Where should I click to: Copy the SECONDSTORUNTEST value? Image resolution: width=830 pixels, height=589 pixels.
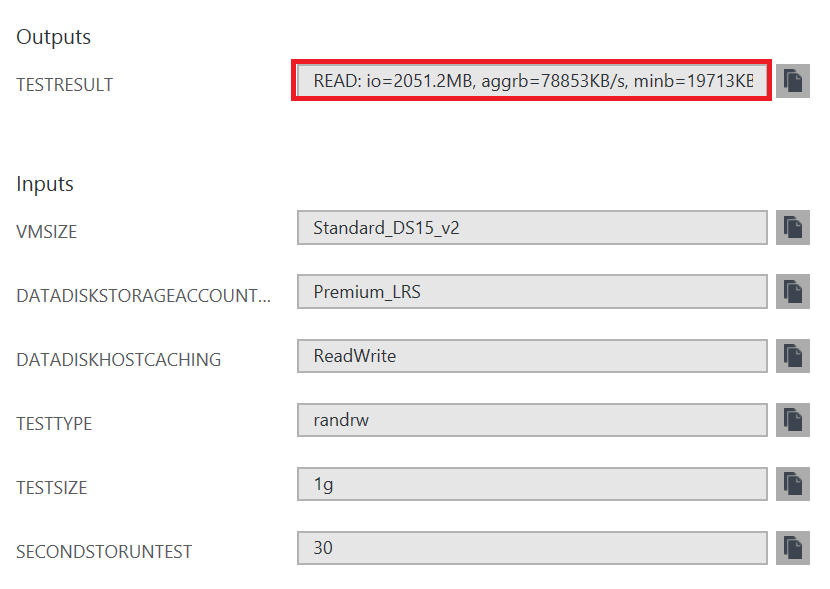[x=792, y=548]
